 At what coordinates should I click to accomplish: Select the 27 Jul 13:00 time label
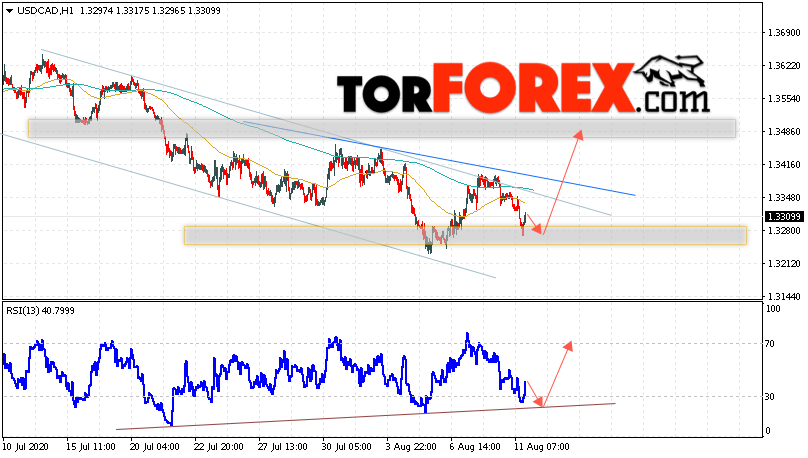282,447
